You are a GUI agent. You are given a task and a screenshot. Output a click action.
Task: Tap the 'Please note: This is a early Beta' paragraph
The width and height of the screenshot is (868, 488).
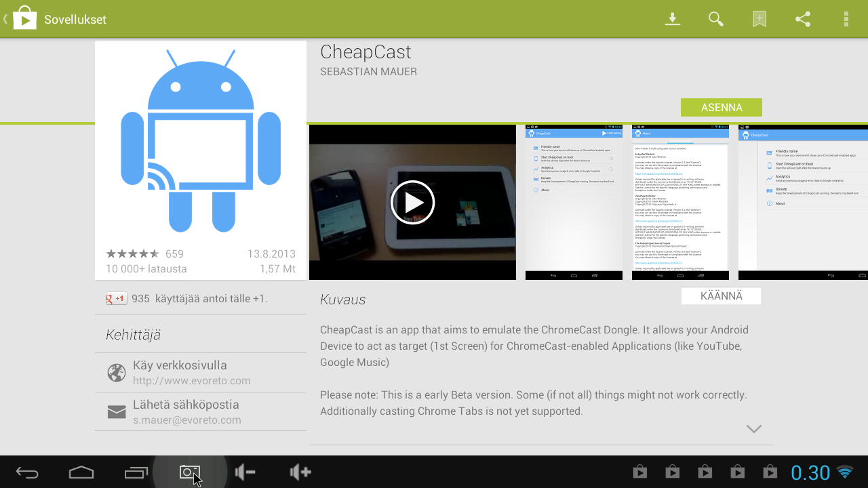click(x=534, y=403)
